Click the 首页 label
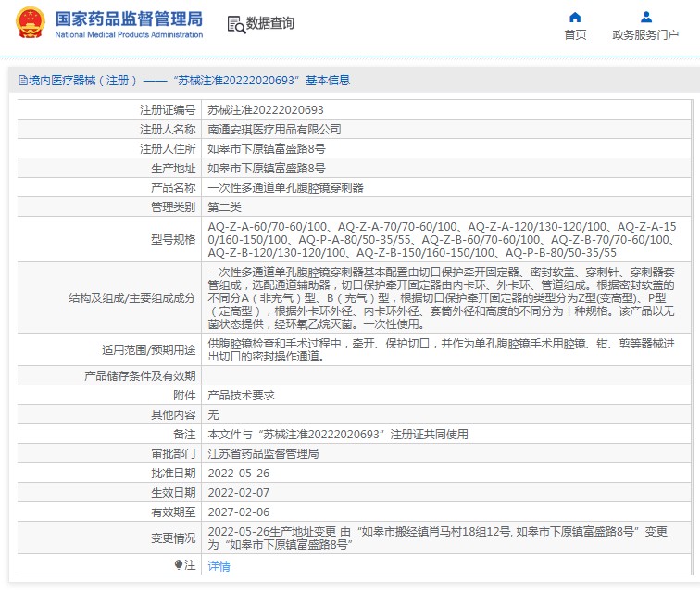This screenshot has width=700, height=594. (575, 35)
